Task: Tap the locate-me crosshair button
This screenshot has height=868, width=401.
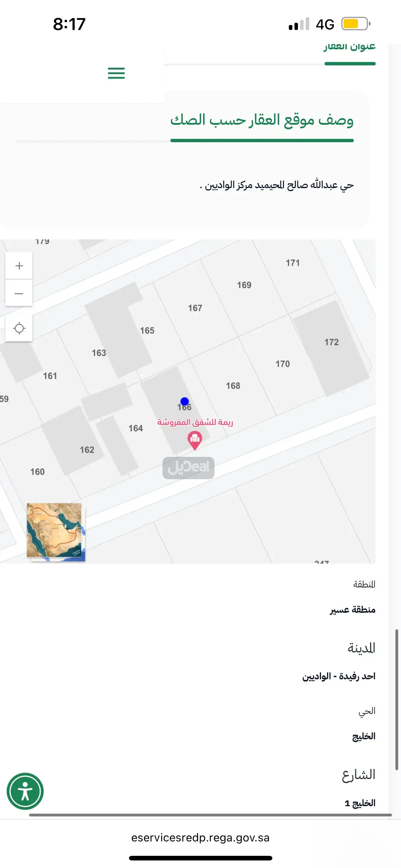Action: coord(19,328)
